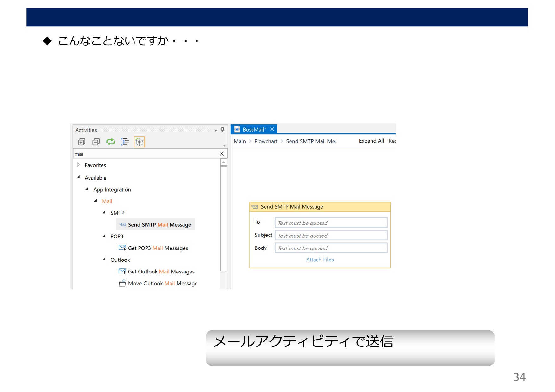Click the App Integration label

click(x=112, y=190)
